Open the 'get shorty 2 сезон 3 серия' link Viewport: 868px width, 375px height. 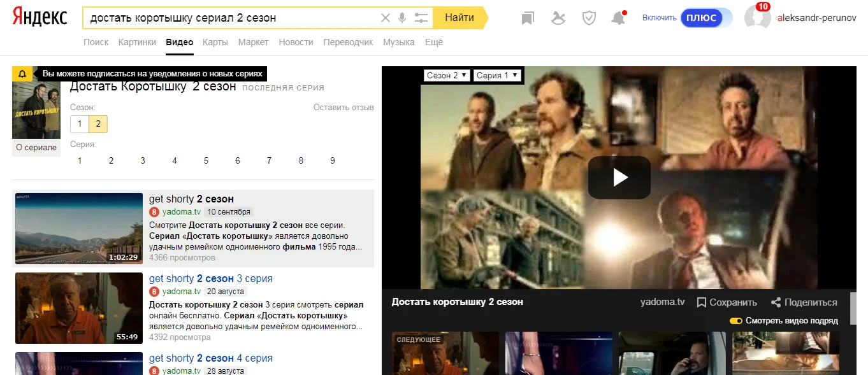210,278
